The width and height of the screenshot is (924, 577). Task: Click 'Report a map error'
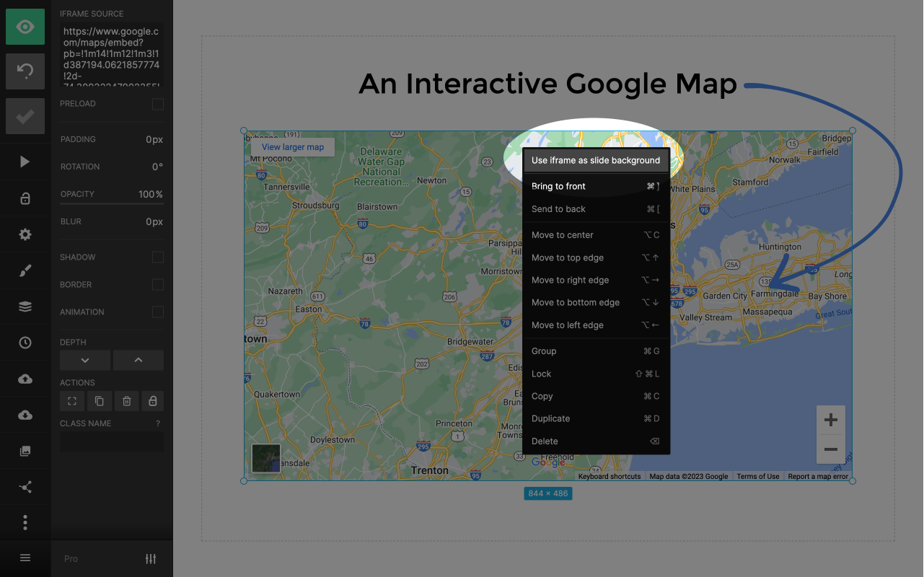(x=819, y=476)
